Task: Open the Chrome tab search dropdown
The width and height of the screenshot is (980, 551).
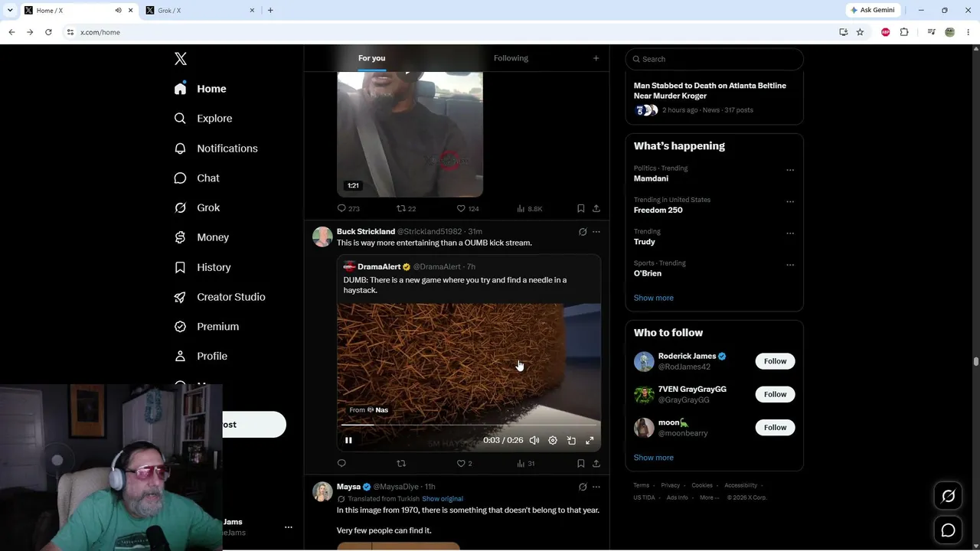Action: tap(10, 11)
